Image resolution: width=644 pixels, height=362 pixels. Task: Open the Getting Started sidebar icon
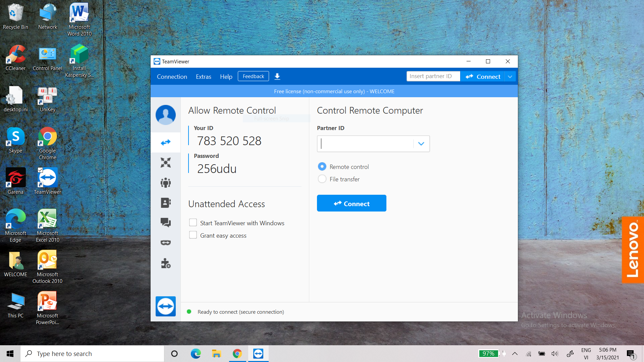(166, 263)
